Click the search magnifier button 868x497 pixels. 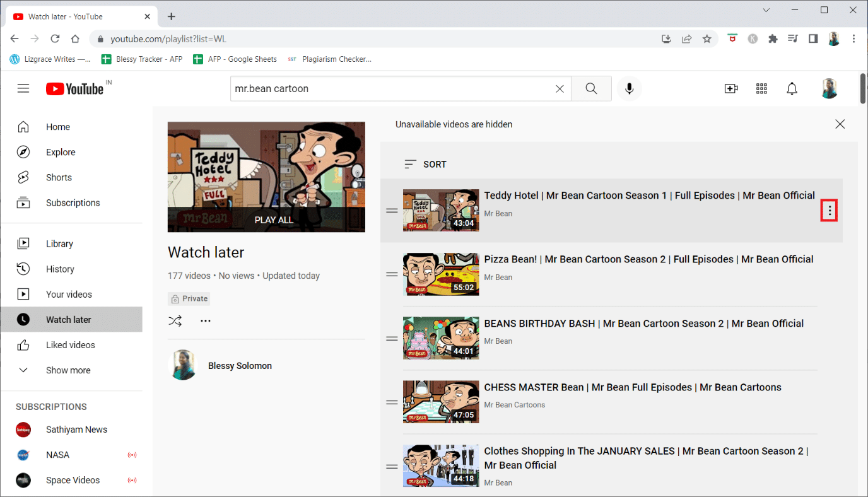pyautogui.click(x=591, y=89)
